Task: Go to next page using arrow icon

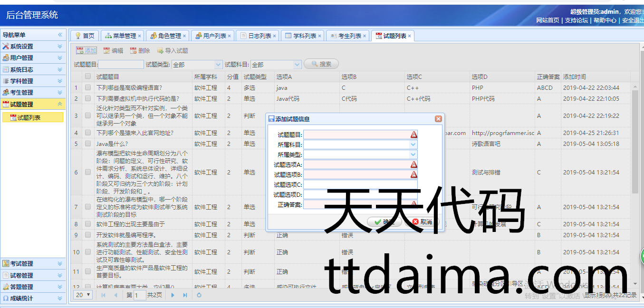Action: pos(173,295)
